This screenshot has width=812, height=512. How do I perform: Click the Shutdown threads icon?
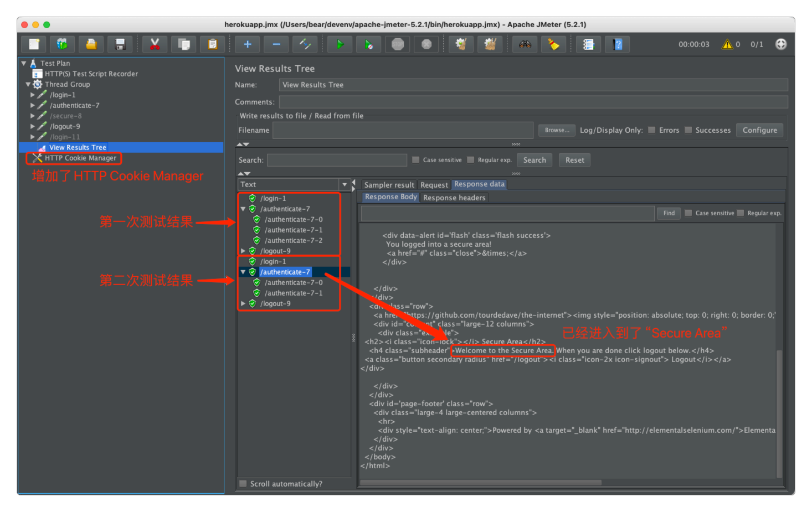click(426, 44)
